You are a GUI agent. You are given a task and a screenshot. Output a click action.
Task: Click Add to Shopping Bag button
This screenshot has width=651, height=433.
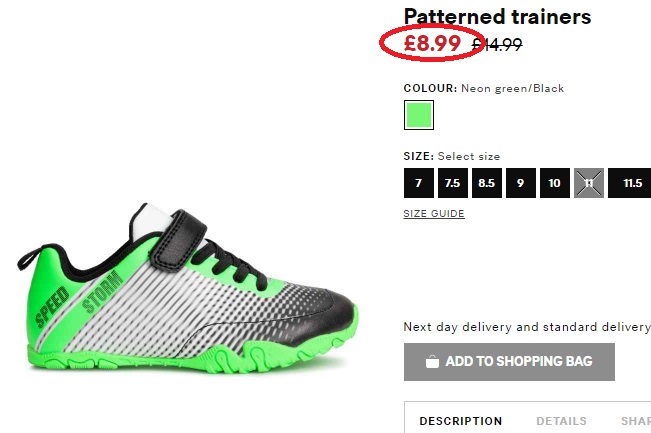509,362
